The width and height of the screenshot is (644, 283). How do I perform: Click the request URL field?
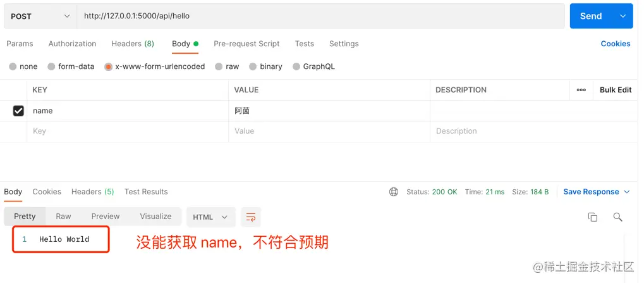[321, 16]
